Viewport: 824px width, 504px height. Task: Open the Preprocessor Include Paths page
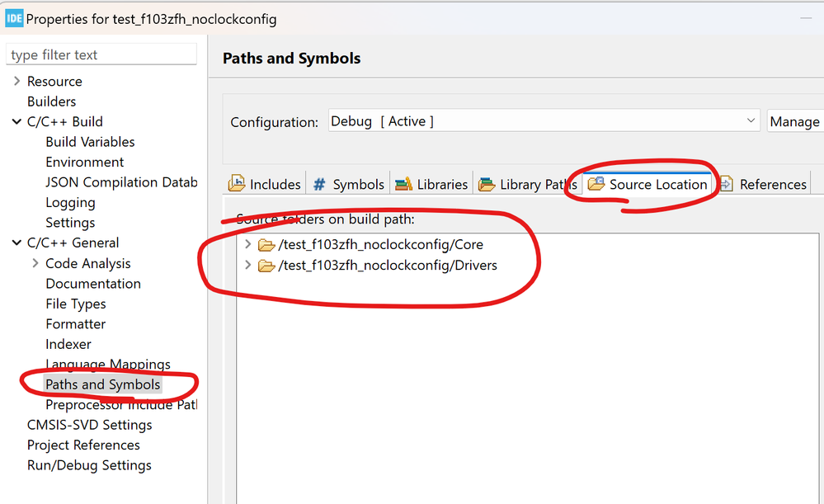121,405
